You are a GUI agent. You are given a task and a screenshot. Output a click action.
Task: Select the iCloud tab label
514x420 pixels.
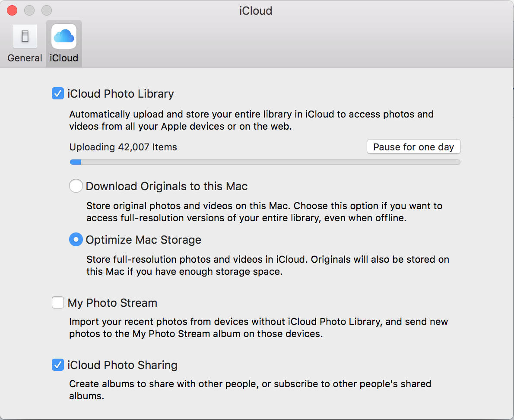[x=64, y=58]
